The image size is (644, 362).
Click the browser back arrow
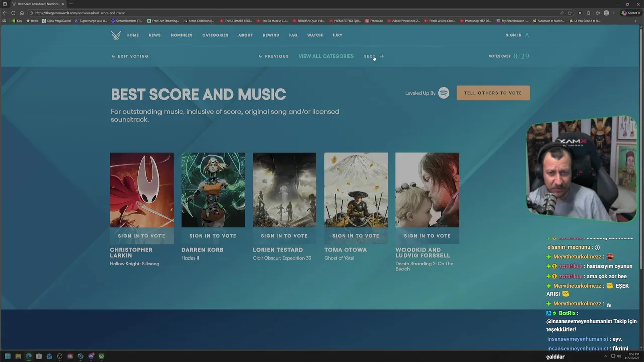click(5, 13)
